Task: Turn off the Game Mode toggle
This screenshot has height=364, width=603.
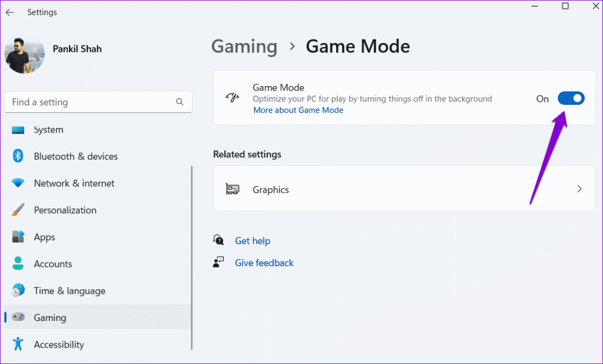Action: [x=571, y=98]
